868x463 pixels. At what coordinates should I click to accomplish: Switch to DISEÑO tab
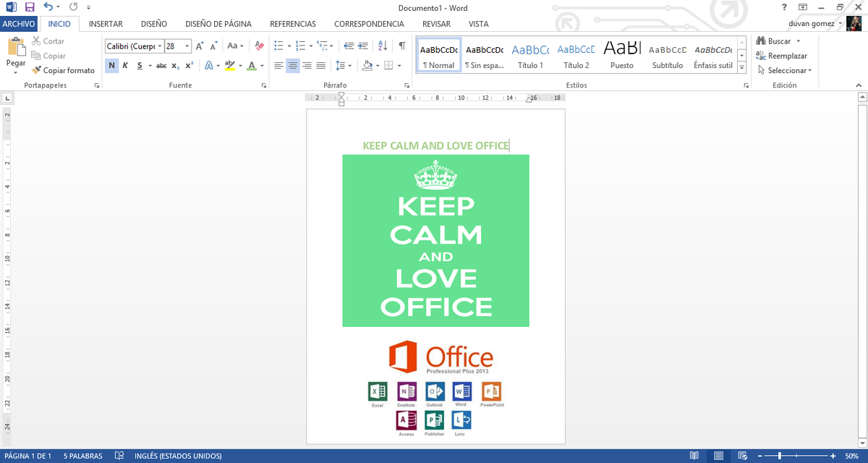tap(154, 24)
